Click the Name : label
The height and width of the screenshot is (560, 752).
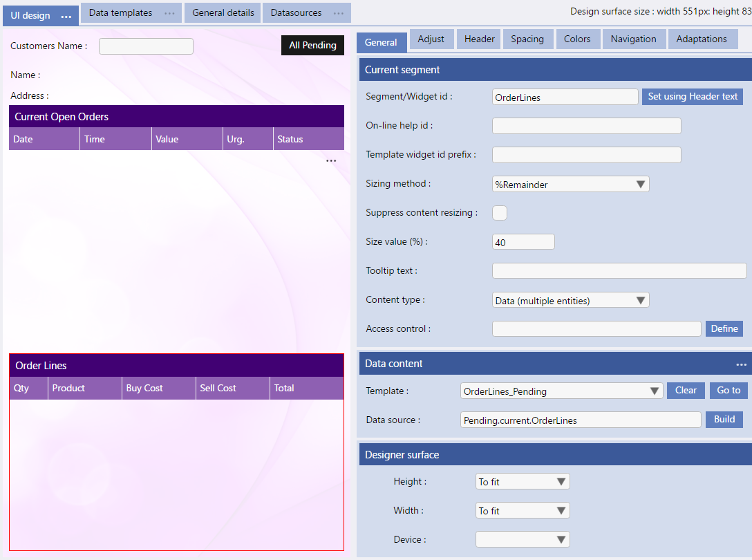pos(26,75)
